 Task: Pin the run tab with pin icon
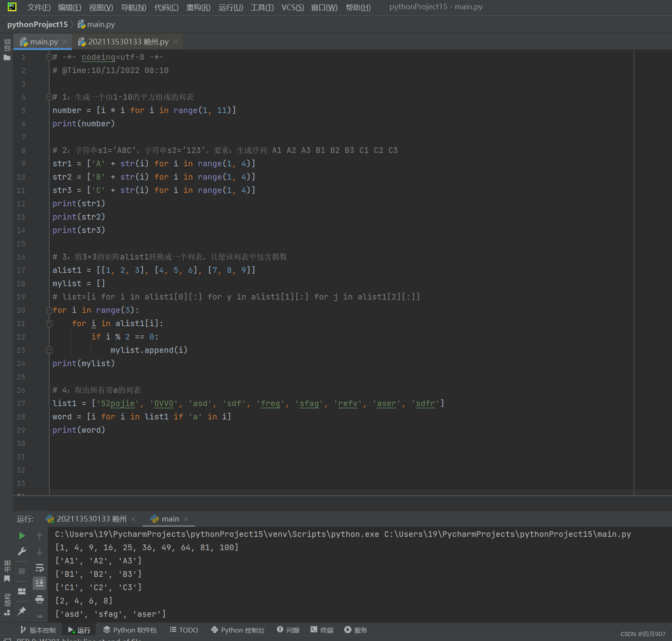click(22, 611)
